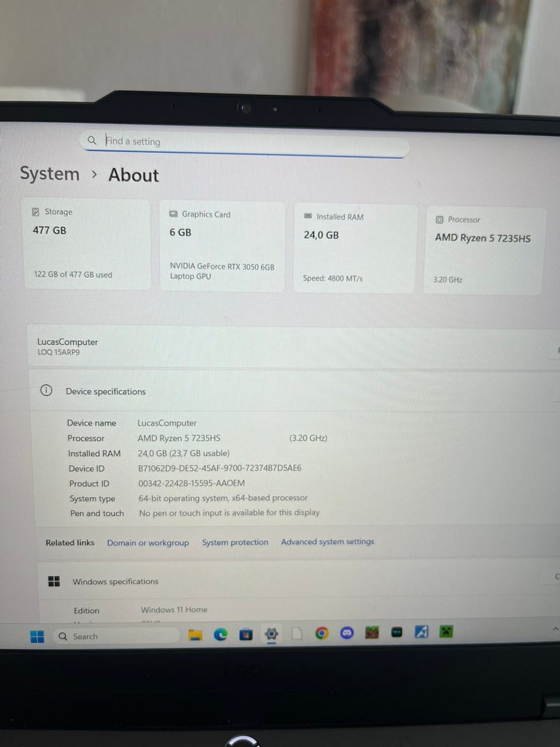Click the Edition label

click(x=86, y=610)
